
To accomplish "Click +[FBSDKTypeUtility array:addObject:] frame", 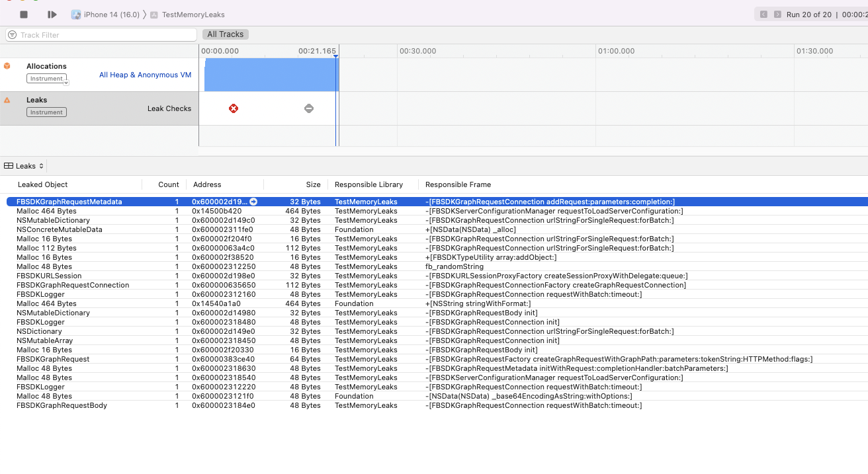I will (x=491, y=257).
